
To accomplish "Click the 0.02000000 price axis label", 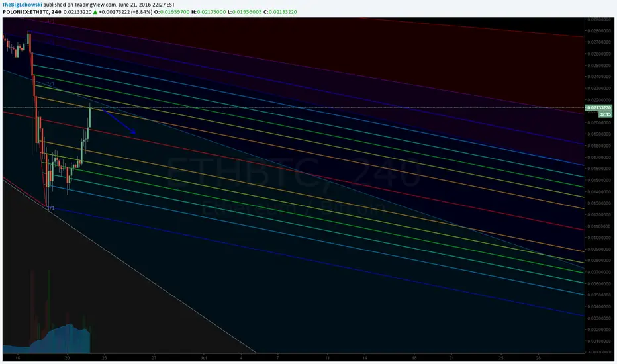I will pyautogui.click(x=599, y=123).
